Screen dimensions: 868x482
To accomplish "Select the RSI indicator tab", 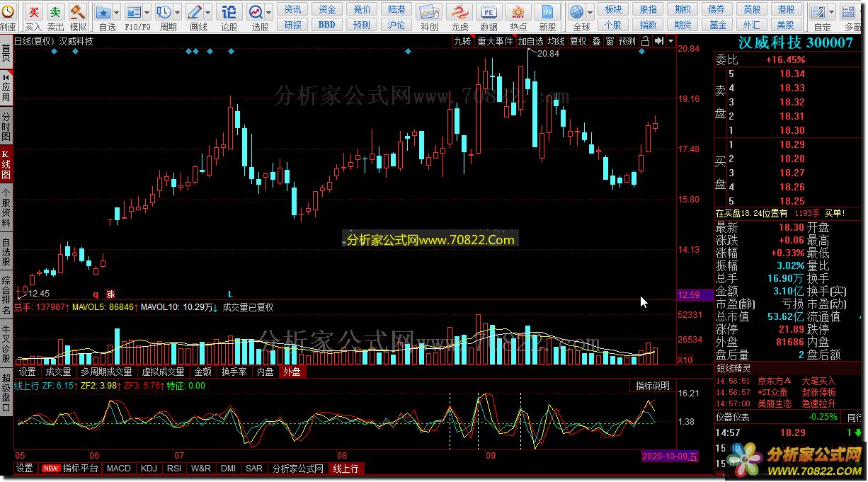I will pyautogui.click(x=173, y=469).
